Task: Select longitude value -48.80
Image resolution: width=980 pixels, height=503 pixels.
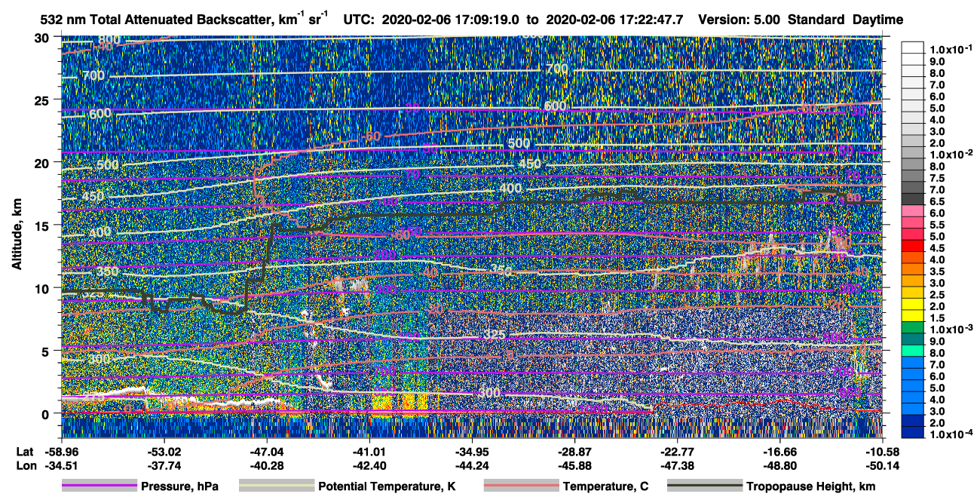Action: pos(780,465)
